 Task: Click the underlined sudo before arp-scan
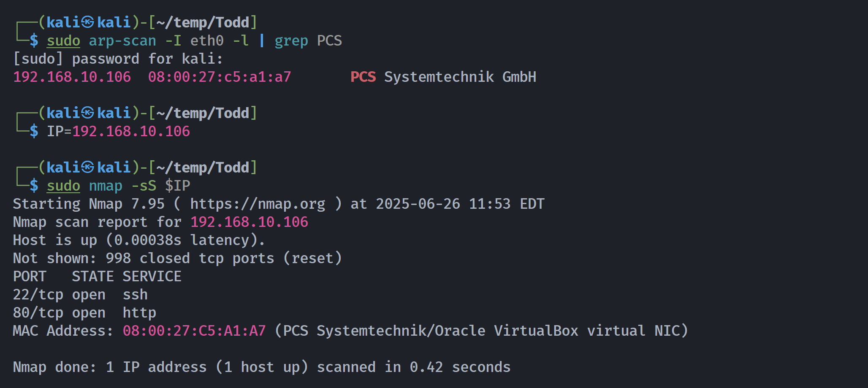[63, 41]
